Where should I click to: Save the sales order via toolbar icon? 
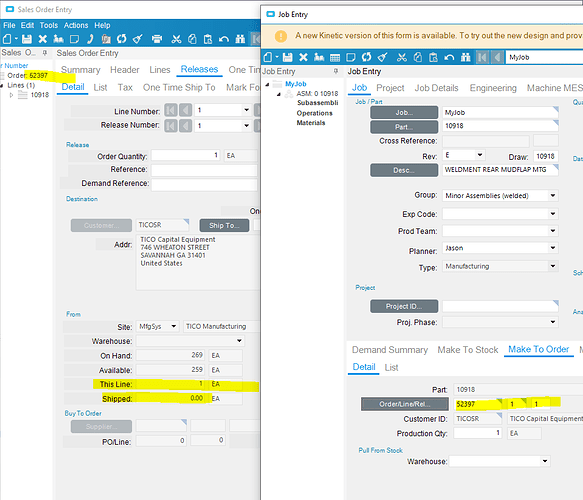point(27,39)
